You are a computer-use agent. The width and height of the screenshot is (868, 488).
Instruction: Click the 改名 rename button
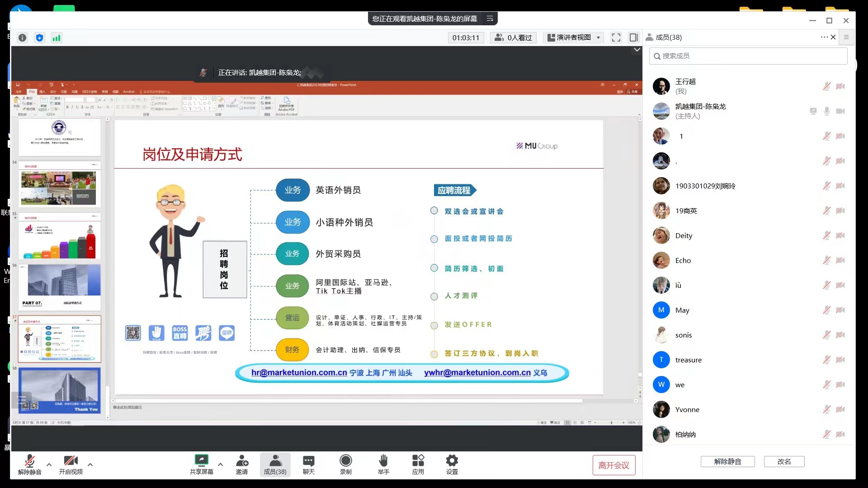point(784,461)
